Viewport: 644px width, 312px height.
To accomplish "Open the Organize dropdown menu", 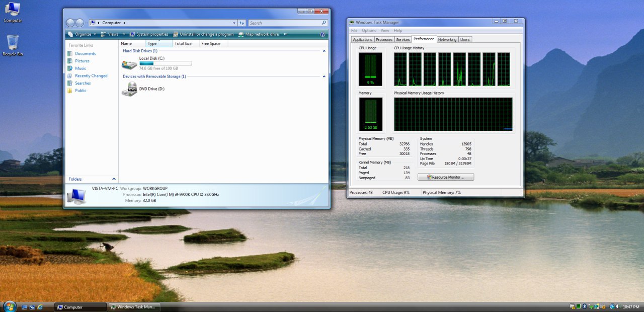I will 82,34.
